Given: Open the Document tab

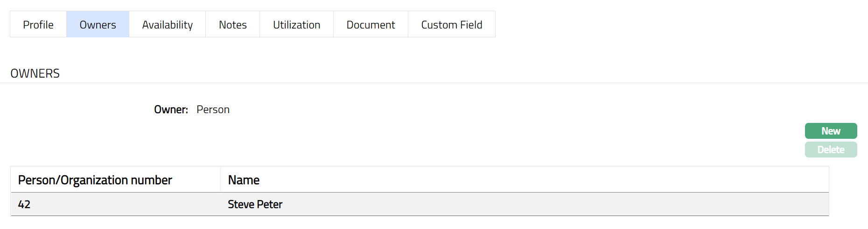Looking at the screenshot, I should coord(371,25).
